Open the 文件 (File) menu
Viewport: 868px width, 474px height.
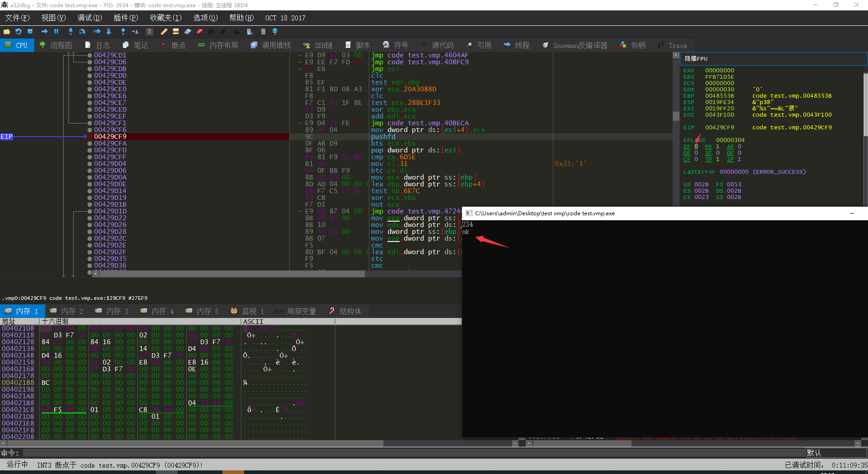click(x=17, y=18)
